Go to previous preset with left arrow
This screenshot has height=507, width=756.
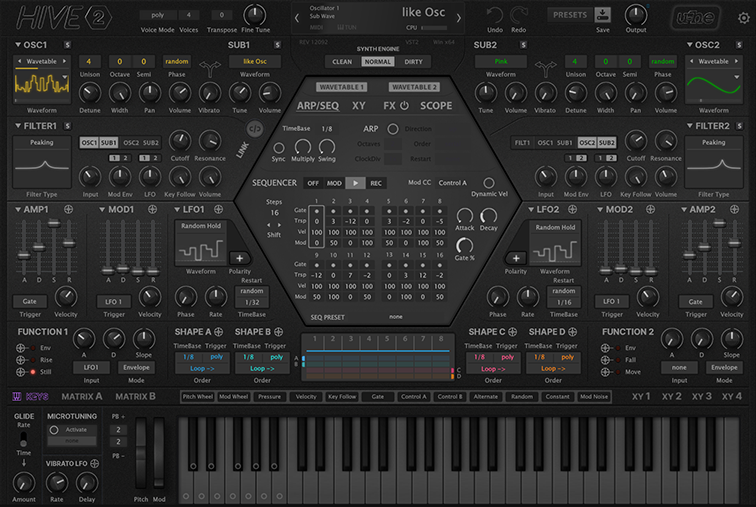coord(297,18)
